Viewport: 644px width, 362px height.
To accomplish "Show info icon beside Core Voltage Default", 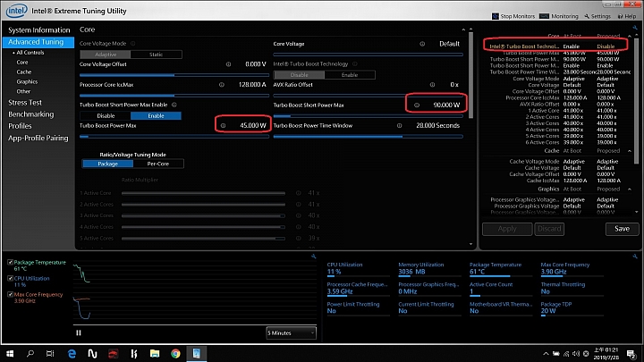I will tap(422, 44).
